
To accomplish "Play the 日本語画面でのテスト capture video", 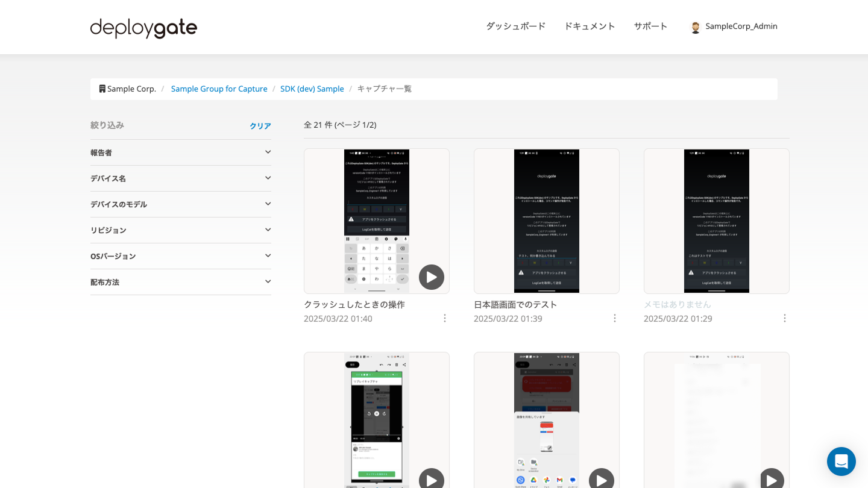I will [x=602, y=277].
